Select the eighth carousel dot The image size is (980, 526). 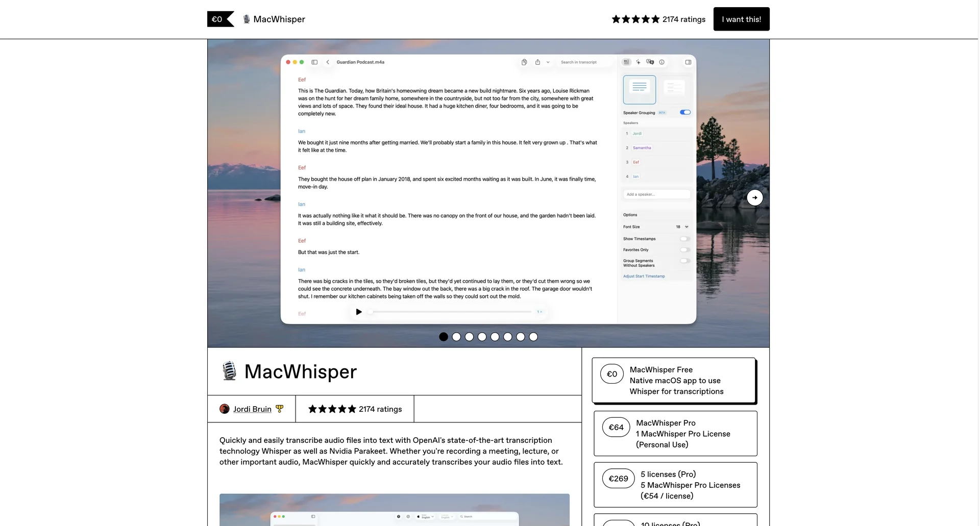click(x=533, y=337)
